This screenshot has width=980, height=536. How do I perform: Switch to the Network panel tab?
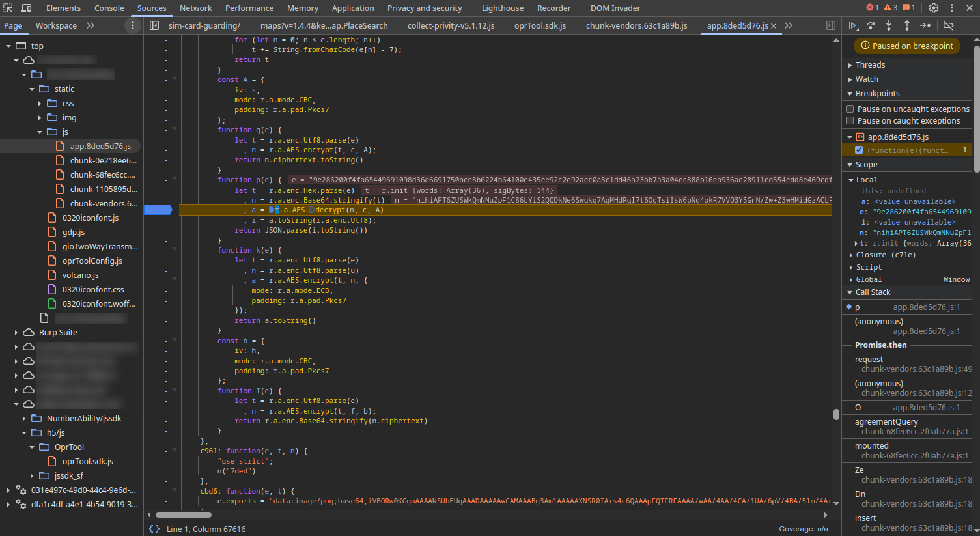click(x=195, y=8)
